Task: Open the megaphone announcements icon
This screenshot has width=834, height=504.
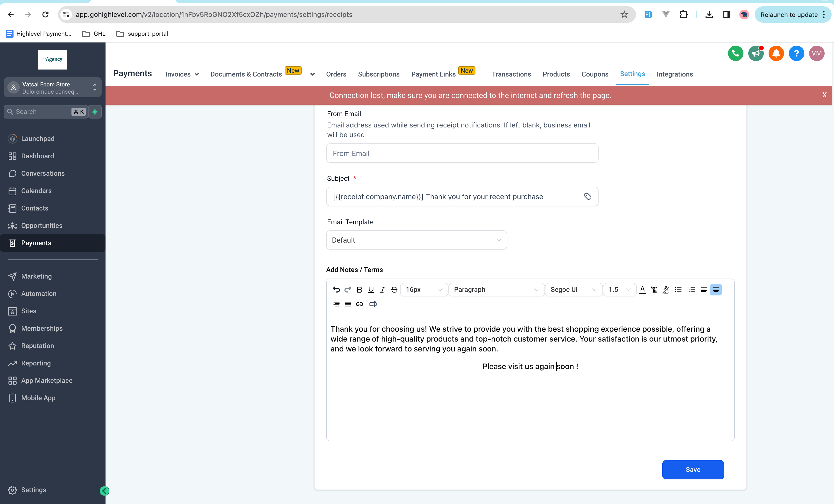Action: tap(756, 53)
